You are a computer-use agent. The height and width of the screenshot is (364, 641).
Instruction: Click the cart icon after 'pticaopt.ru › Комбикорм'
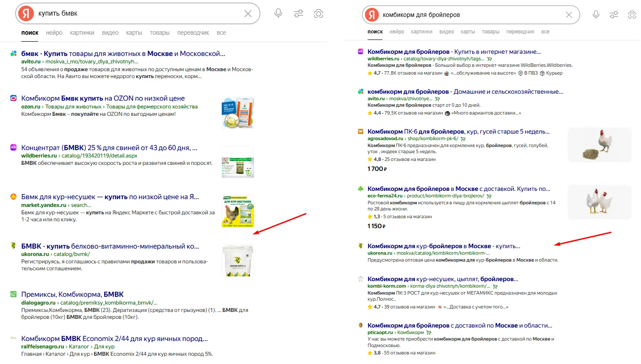tap(429, 333)
